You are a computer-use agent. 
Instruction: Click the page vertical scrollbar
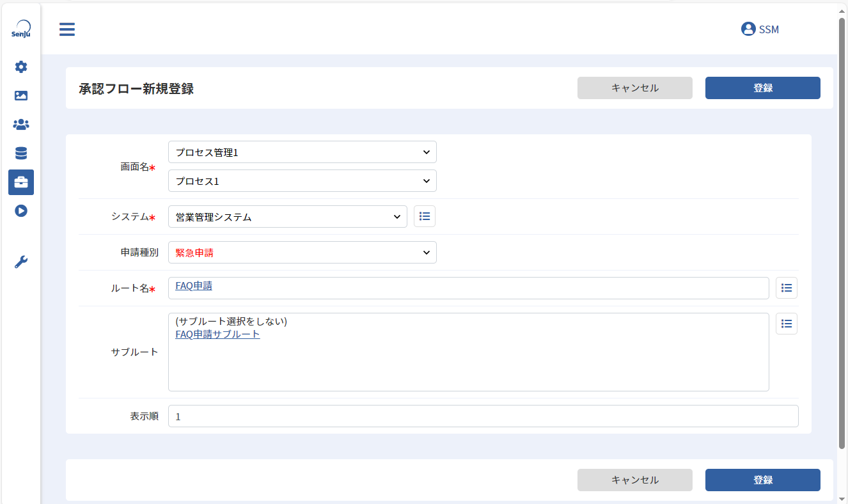point(842,233)
